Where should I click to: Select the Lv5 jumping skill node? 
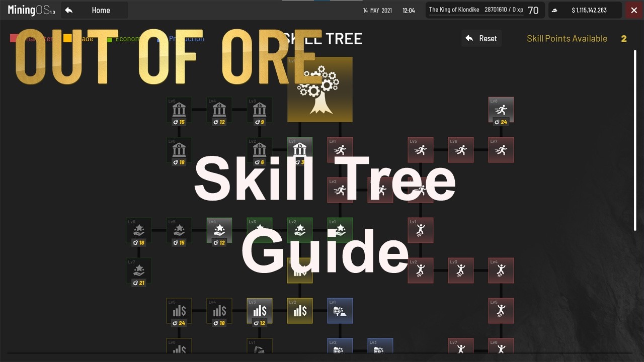[x=501, y=311]
